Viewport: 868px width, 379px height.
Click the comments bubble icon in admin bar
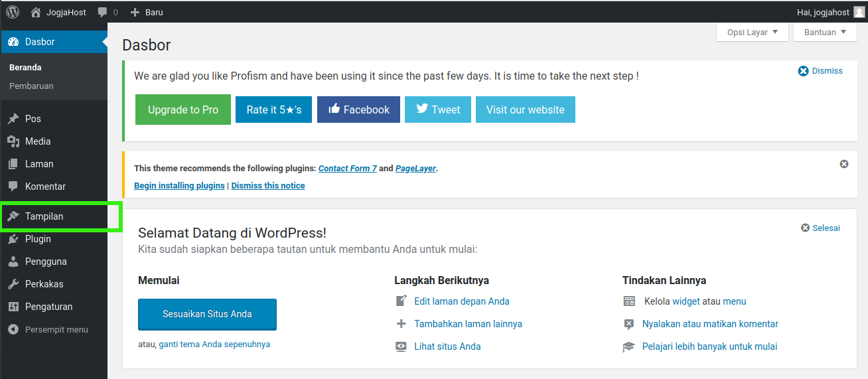(102, 12)
